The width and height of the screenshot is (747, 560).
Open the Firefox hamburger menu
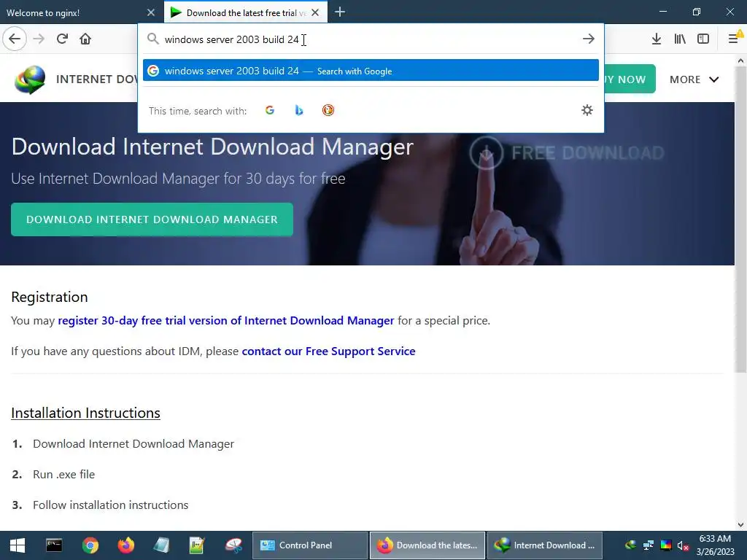point(734,39)
